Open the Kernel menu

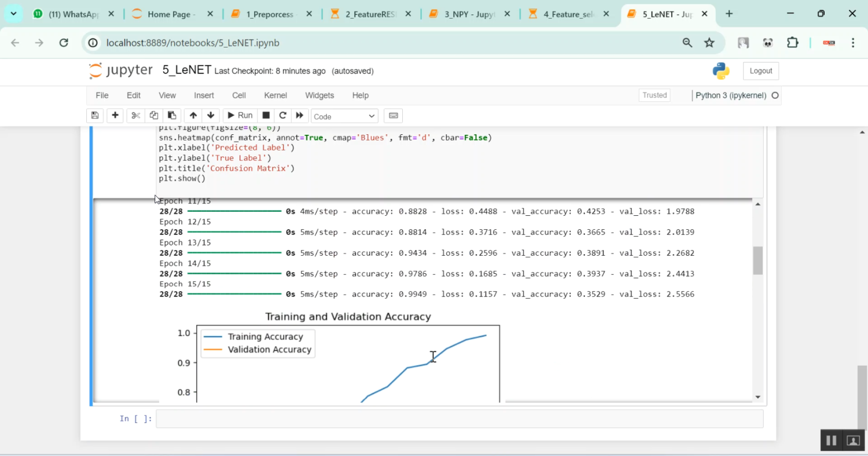click(x=275, y=95)
